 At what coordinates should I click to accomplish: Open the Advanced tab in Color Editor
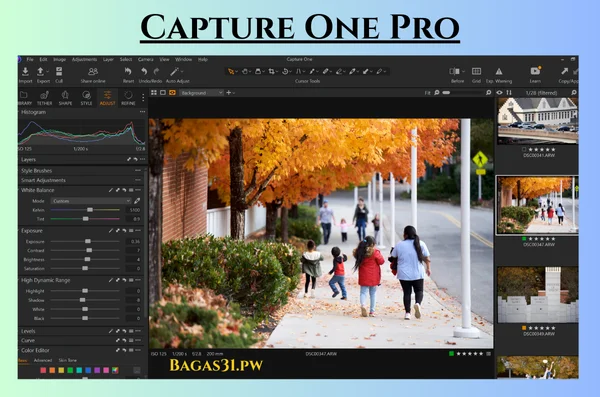point(43,360)
